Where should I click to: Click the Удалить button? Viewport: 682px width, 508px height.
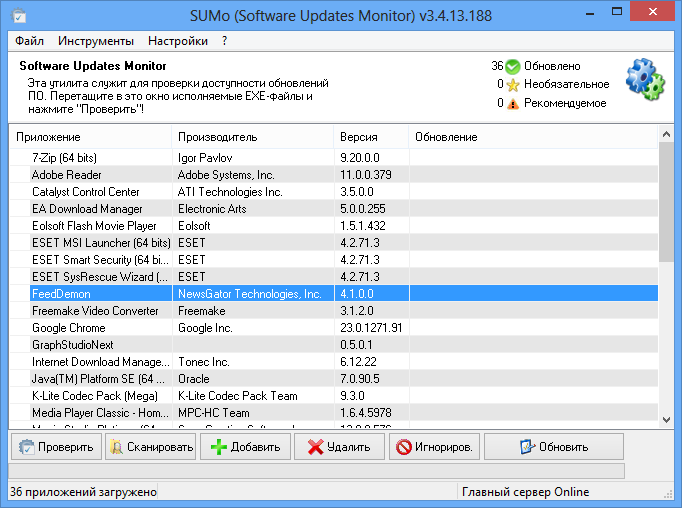click(339, 447)
